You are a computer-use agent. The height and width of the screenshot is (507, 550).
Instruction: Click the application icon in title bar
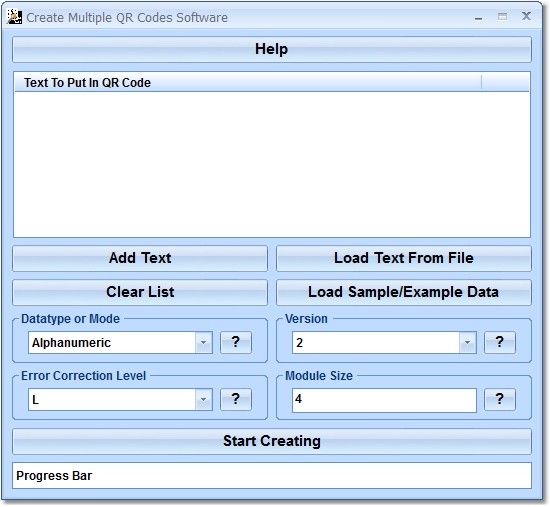(14, 16)
